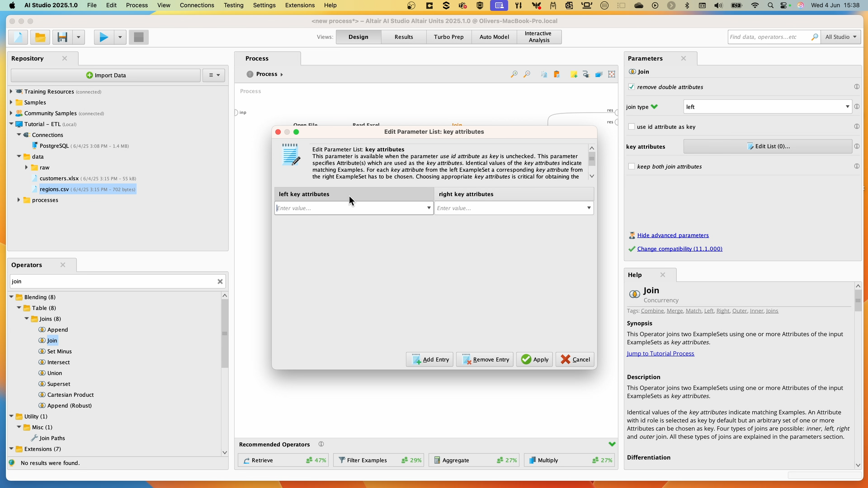Image resolution: width=868 pixels, height=488 pixels.
Task: Paste operator from the clipboard
Action: point(557,74)
